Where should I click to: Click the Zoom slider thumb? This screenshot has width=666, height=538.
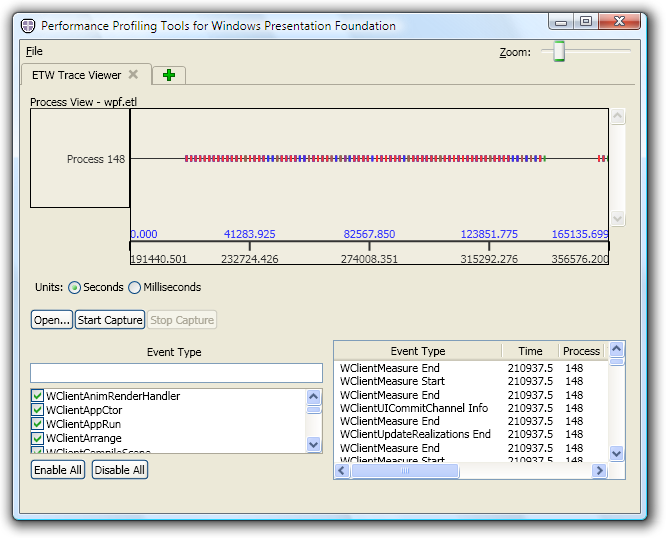[560, 51]
